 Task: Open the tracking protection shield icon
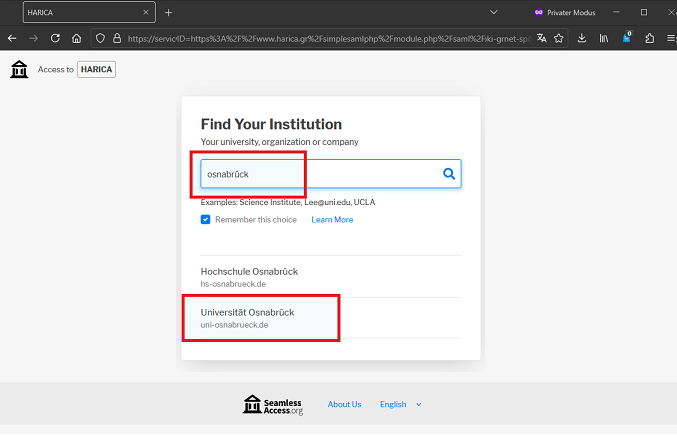pyautogui.click(x=100, y=38)
